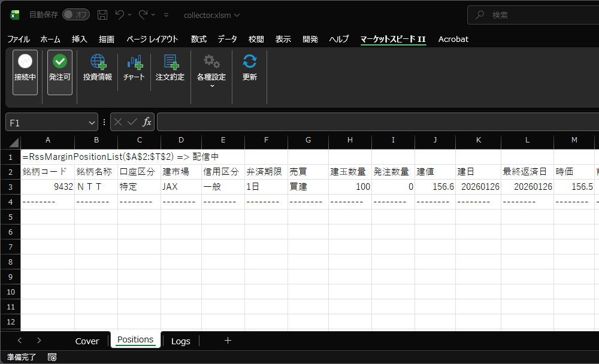The width and height of the screenshot is (599, 364).
Task: Switch to the データ ribbon tab
Action: pyautogui.click(x=227, y=39)
